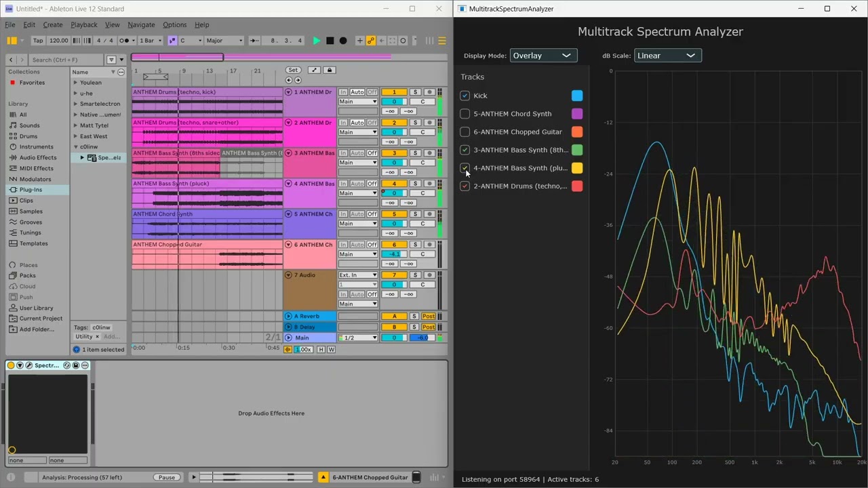Open track 7 Ext. In input dropdown
This screenshot has height=488, width=868.
click(x=358, y=275)
